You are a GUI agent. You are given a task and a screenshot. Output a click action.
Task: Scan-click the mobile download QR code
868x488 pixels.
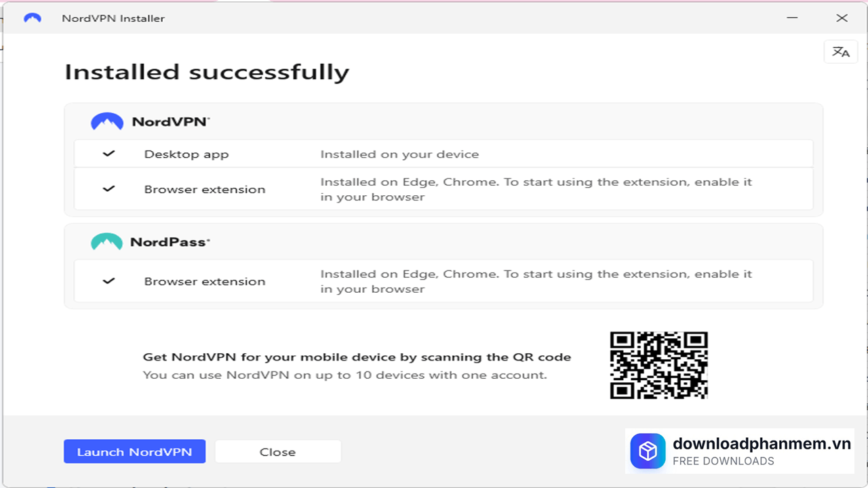click(x=658, y=365)
